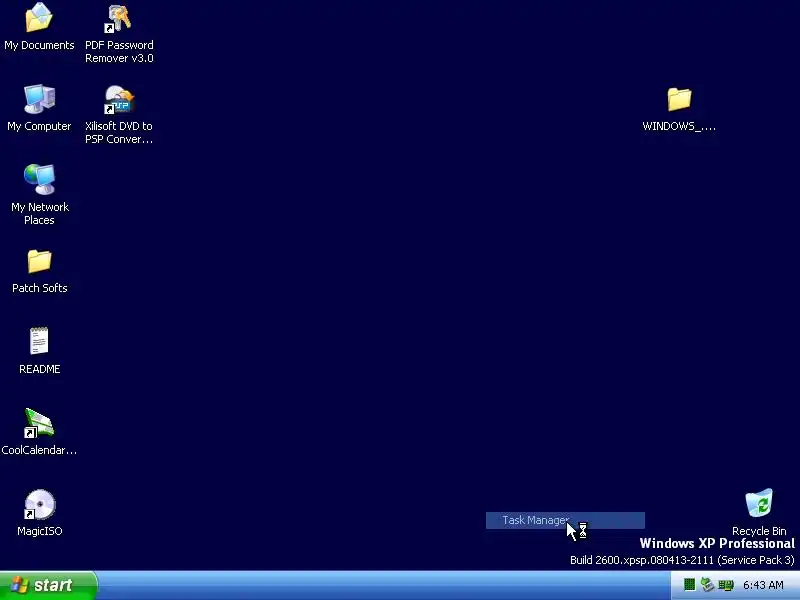
Task: Click the green network card tray icon
Action: tap(726, 585)
